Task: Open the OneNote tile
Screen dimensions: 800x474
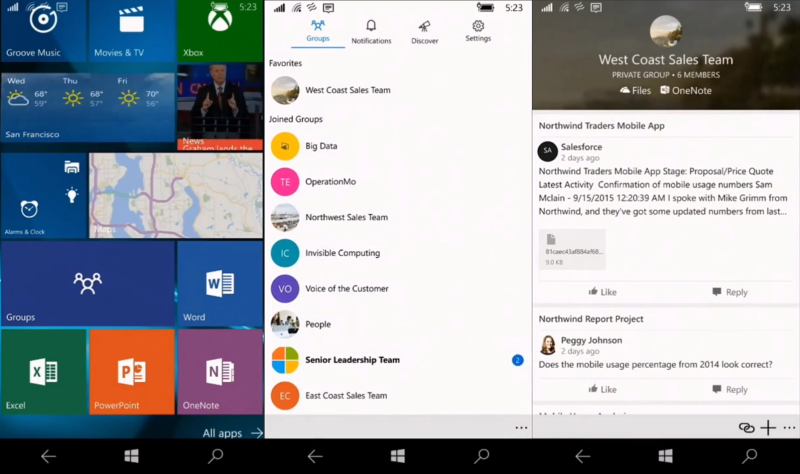Action: tap(220, 371)
